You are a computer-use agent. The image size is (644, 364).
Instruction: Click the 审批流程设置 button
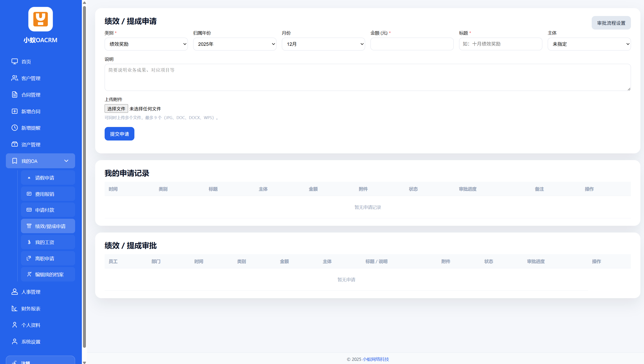pos(611,23)
